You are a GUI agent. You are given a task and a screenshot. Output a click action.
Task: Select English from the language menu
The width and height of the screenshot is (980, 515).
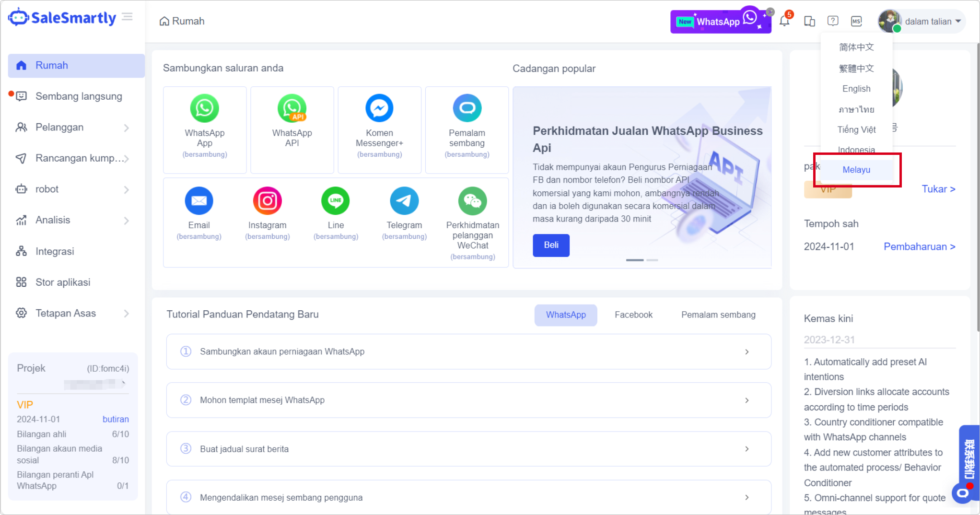click(856, 89)
